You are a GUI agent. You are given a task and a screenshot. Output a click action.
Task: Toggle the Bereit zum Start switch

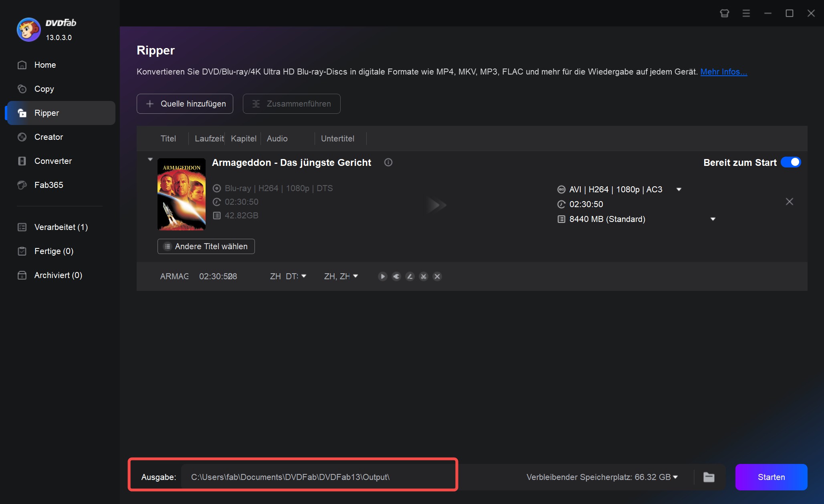coord(791,162)
